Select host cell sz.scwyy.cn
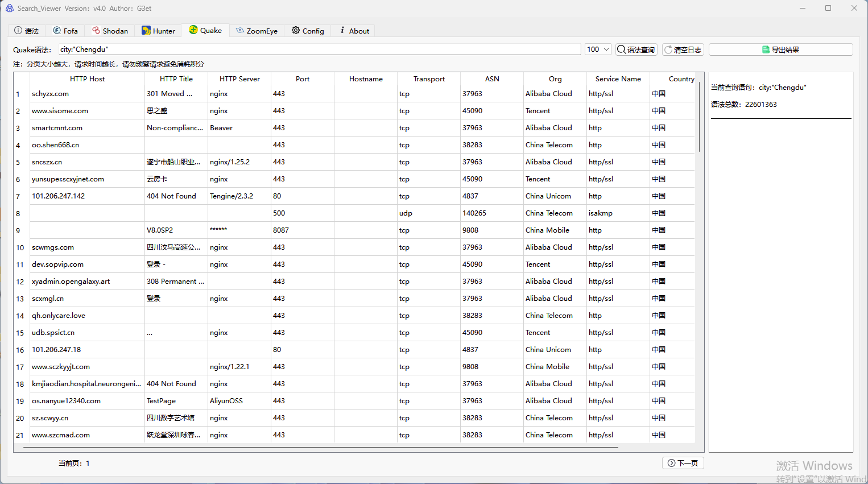Viewport: 868px width, 484px height. coord(87,418)
